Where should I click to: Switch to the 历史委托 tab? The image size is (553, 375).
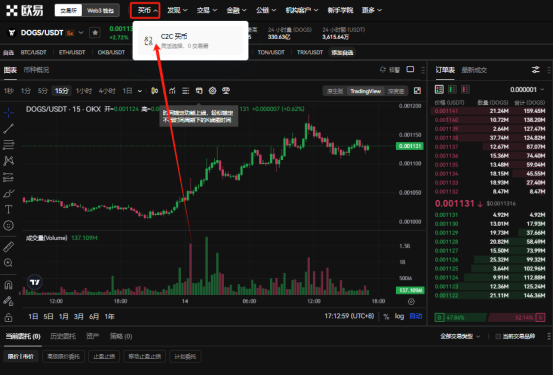click(63, 336)
